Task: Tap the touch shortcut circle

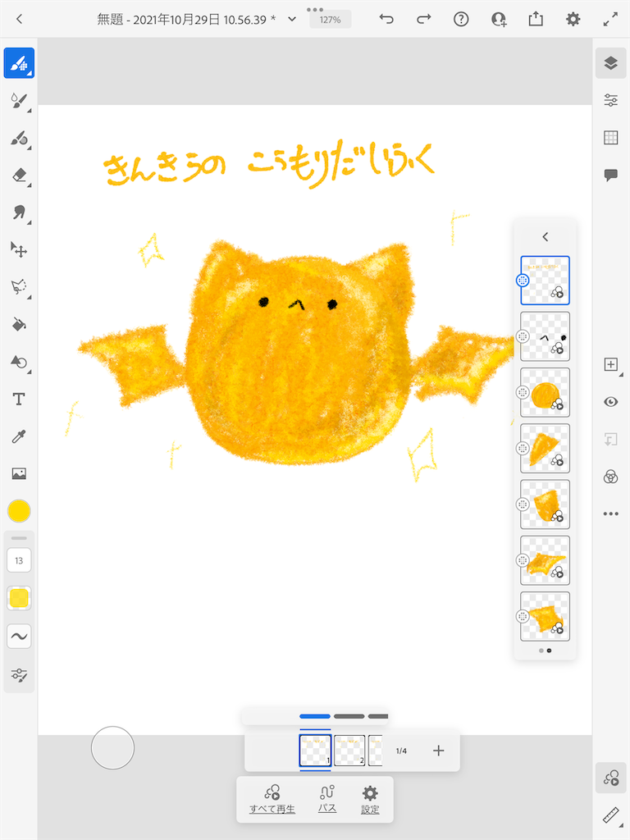Action: (112, 748)
